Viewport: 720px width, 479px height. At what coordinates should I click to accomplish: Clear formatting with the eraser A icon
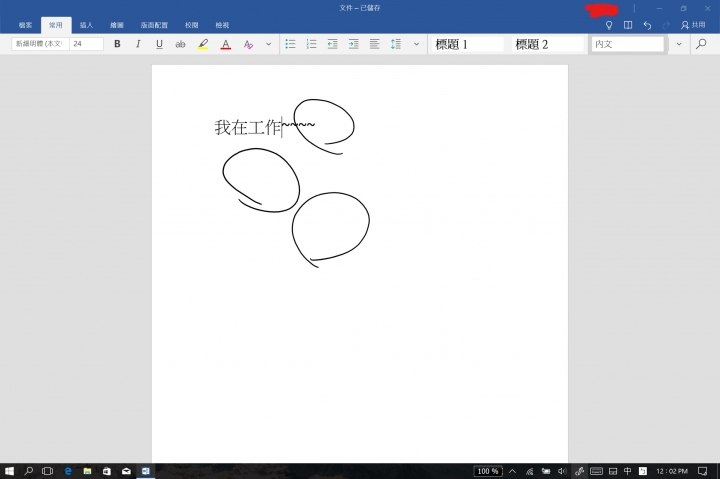(x=248, y=44)
